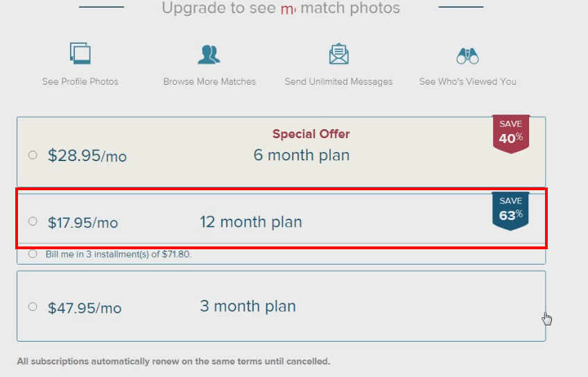The height and width of the screenshot is (377, 588).
Task: Click the See Who's Viewed You binoculars icon
Action: point(467,55)
